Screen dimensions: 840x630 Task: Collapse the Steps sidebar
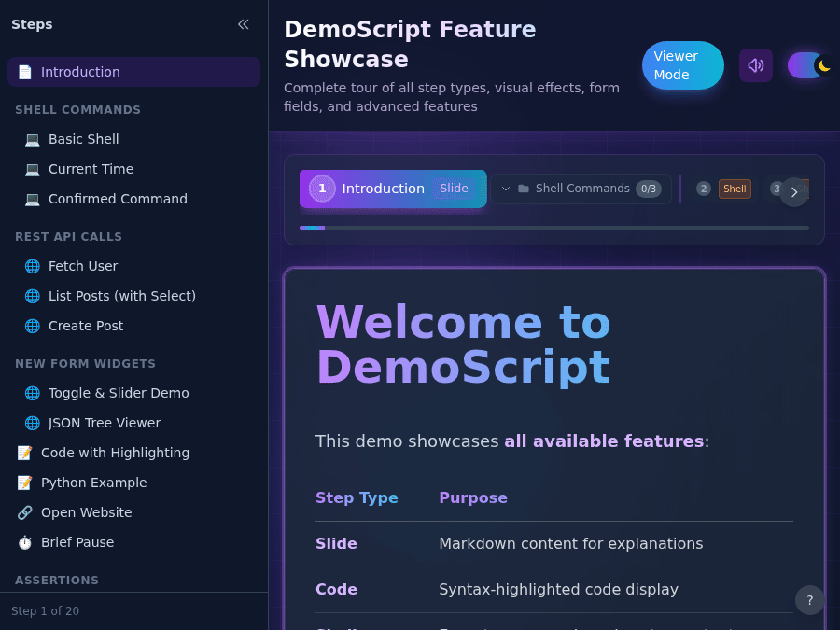pyautogui.click(x=244, y=24)
